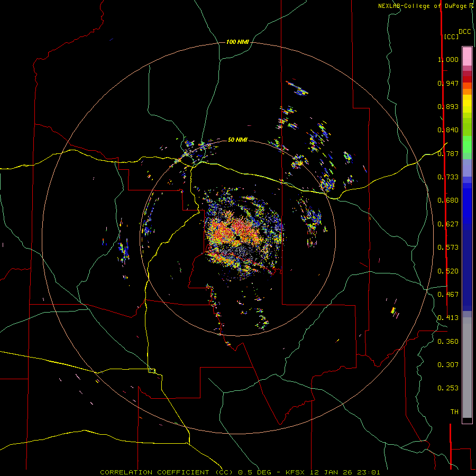Select the 0.787 scale value
This screenshot has width=476, height=476.
pos(448,153)
